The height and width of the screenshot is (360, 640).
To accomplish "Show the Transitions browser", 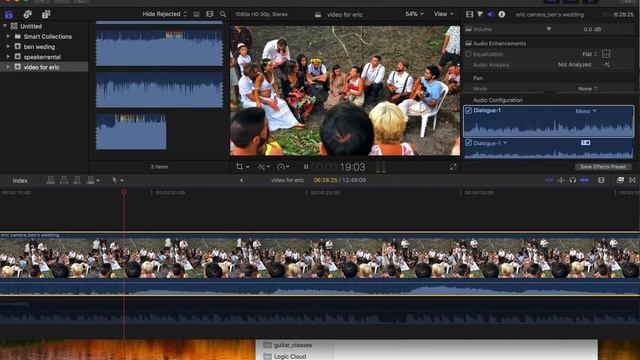I will (x=632, y=180).
